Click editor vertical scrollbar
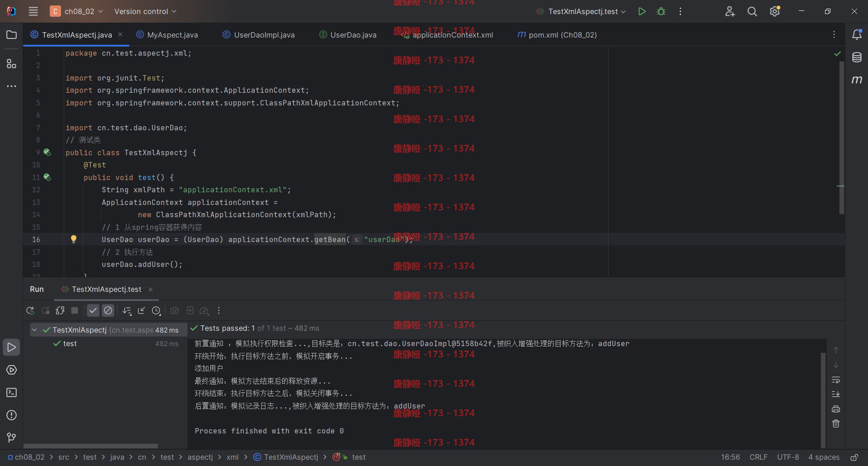 (841, 138)
